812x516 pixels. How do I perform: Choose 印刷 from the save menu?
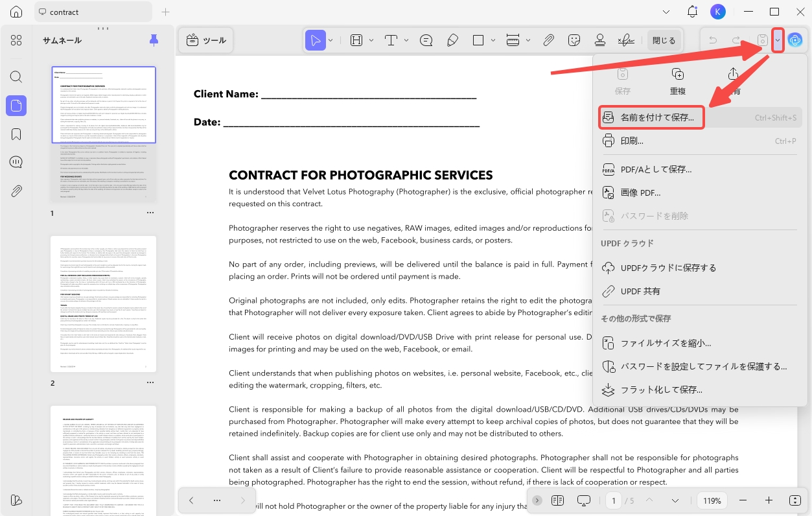click(x=699, y=141)
